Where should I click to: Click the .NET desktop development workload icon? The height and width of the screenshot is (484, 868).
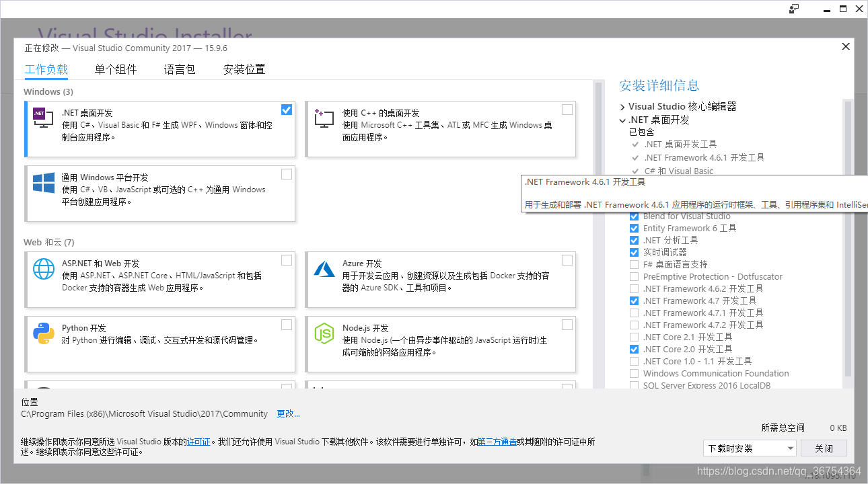pos(43,118)
